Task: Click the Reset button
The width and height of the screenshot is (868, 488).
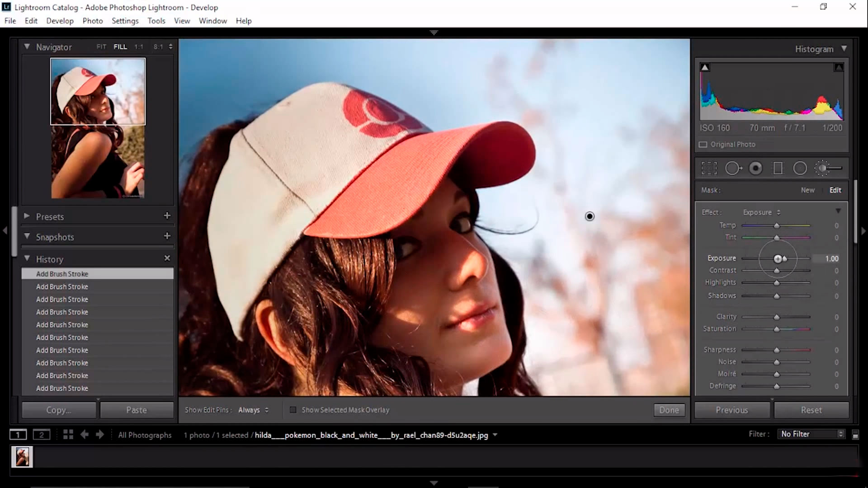Action: point(811,410)
